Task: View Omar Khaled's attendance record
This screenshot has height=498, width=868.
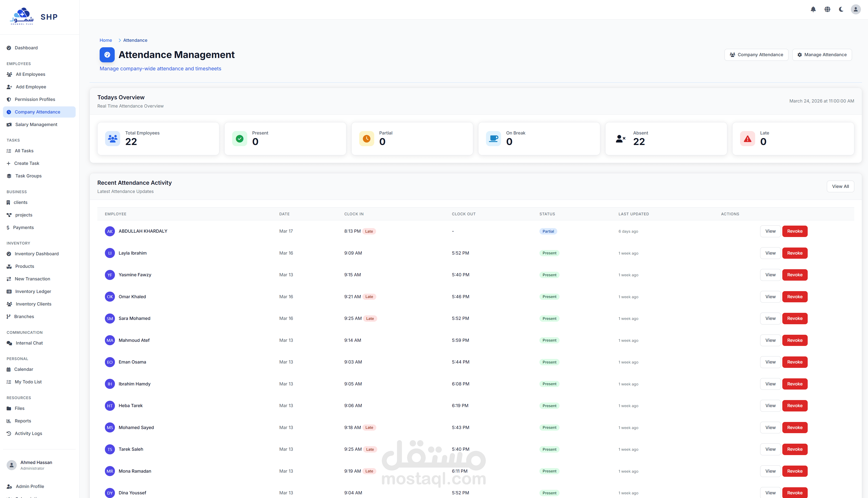Action: 770,297
